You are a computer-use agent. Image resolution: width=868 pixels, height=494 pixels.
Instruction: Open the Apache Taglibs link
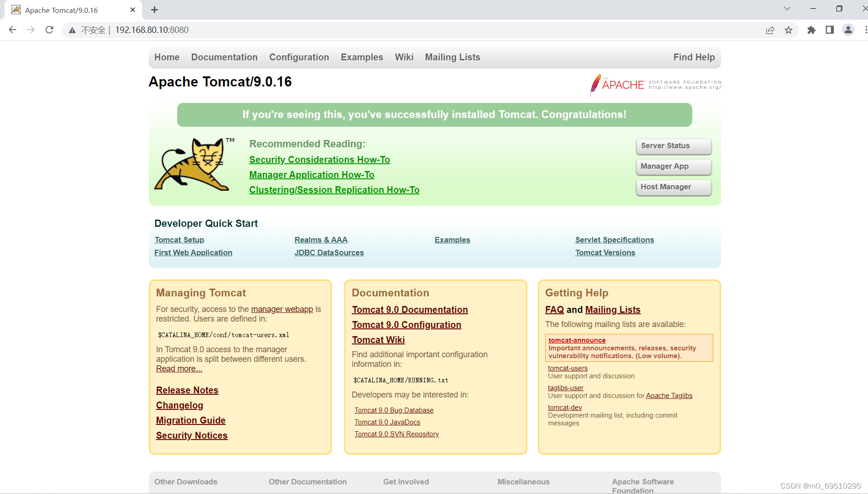pos(669,396)
